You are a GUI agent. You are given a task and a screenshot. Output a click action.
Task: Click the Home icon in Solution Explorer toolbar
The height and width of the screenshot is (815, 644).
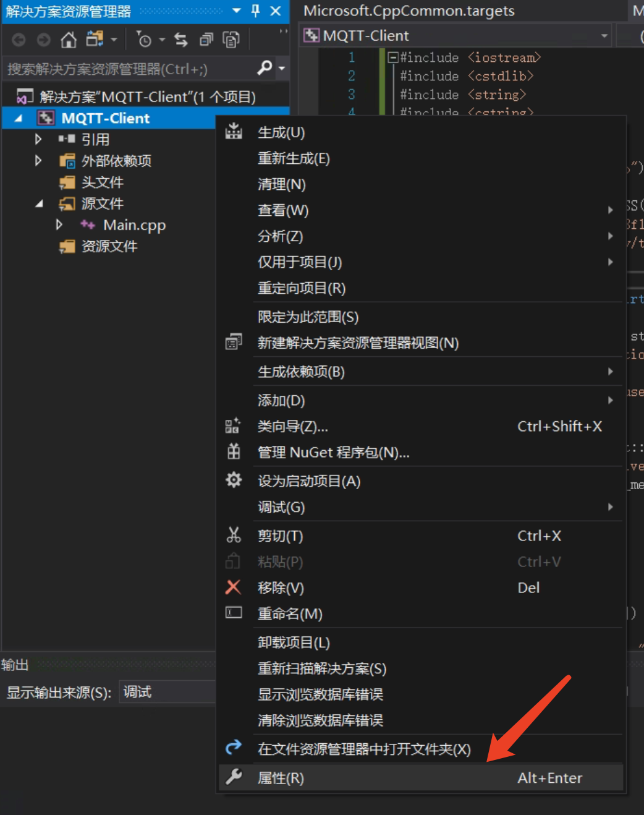[69, 40]
